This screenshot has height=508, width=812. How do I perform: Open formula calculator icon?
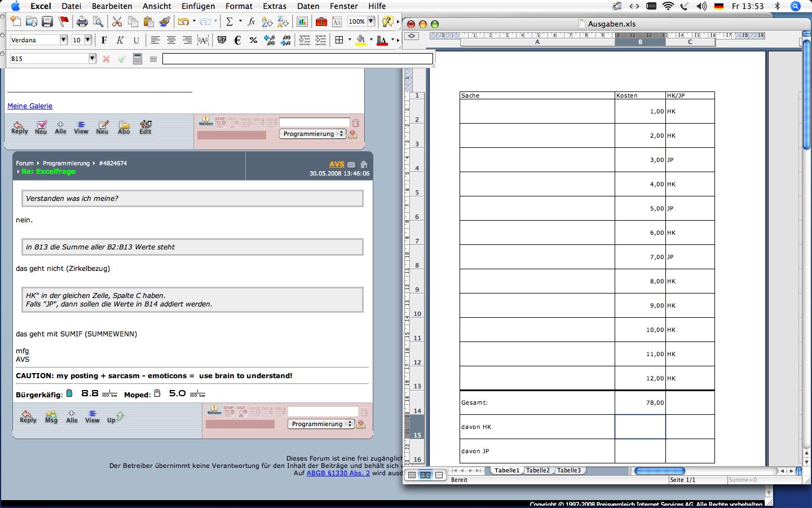point(137,59)
